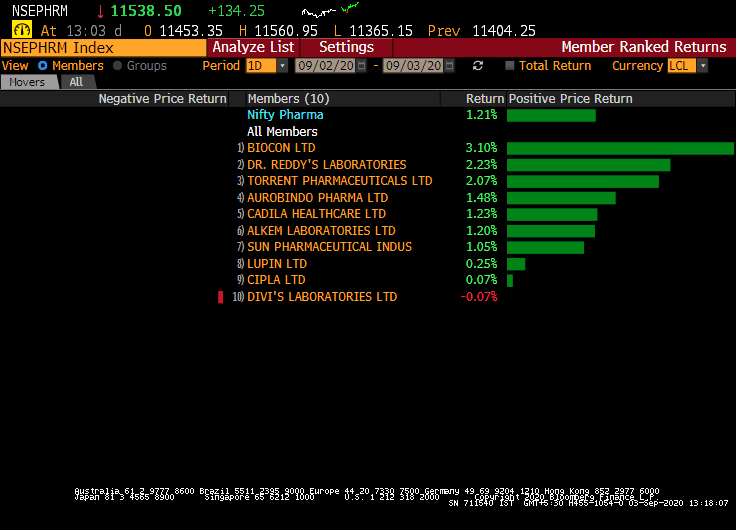The image size is (736, 530).
Task: Click Dr. Reddy's green return bar
Action: point(588,165)
